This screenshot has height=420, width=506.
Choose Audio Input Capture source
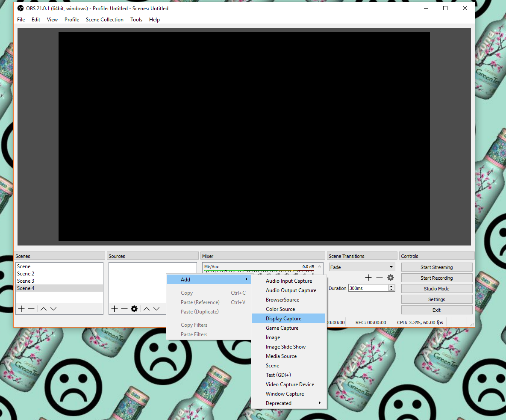click(x=289, y=281)
